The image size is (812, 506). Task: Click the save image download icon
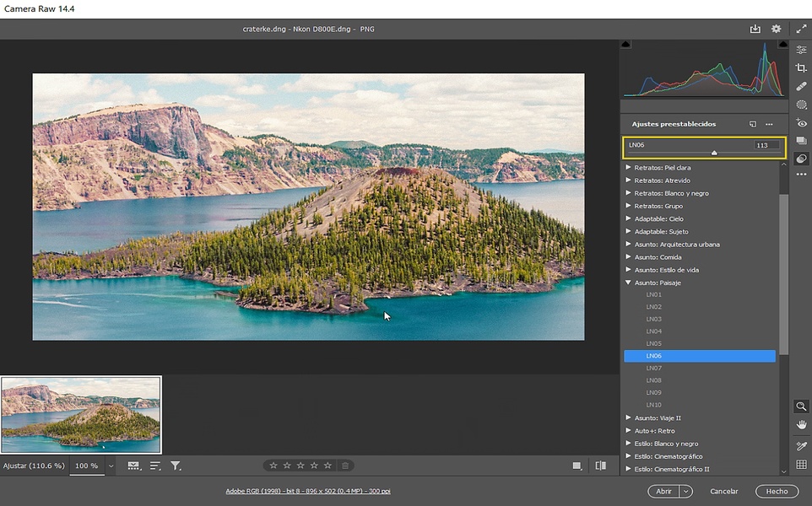(x=755, y=29)
